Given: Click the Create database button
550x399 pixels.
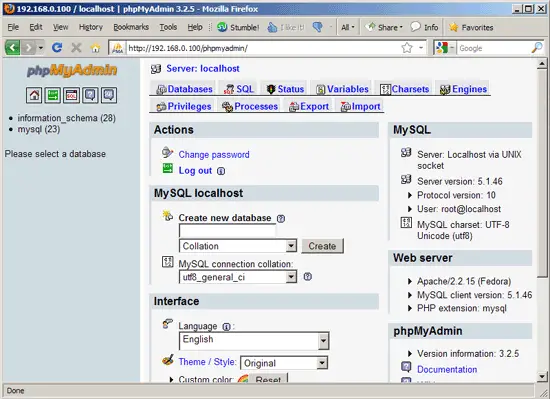Looking at the screenshot, I should point(322,246).
